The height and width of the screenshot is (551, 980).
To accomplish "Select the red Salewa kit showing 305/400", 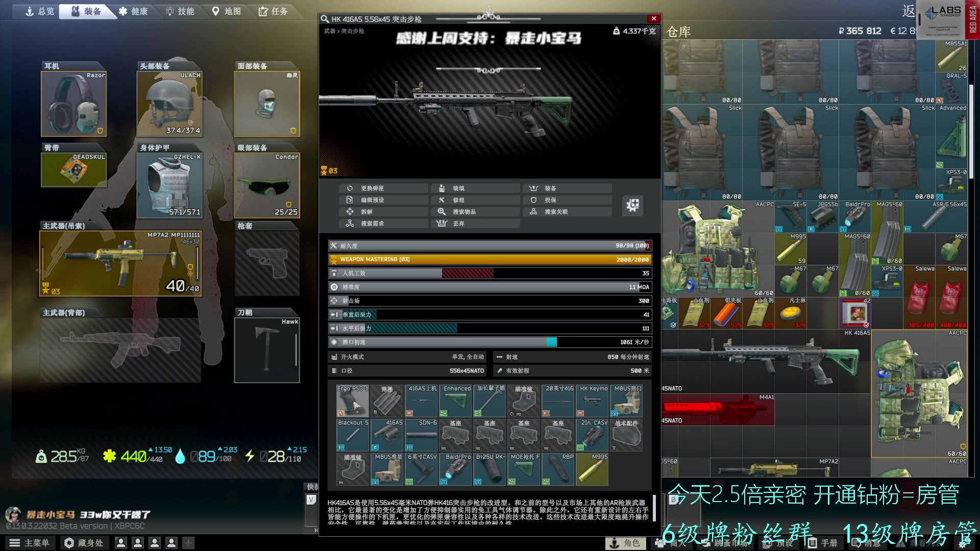I will point(919,297).
